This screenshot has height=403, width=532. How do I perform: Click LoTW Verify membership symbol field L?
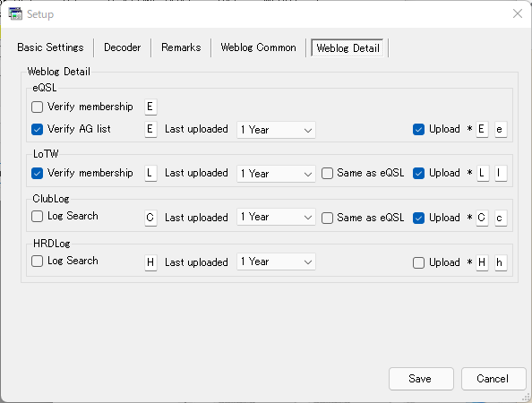pos(150,173)
